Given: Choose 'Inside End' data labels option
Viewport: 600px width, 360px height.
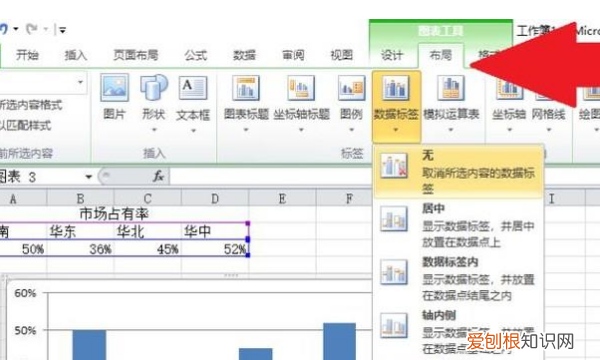Looking at the screenshot, I should pos(458,279).
